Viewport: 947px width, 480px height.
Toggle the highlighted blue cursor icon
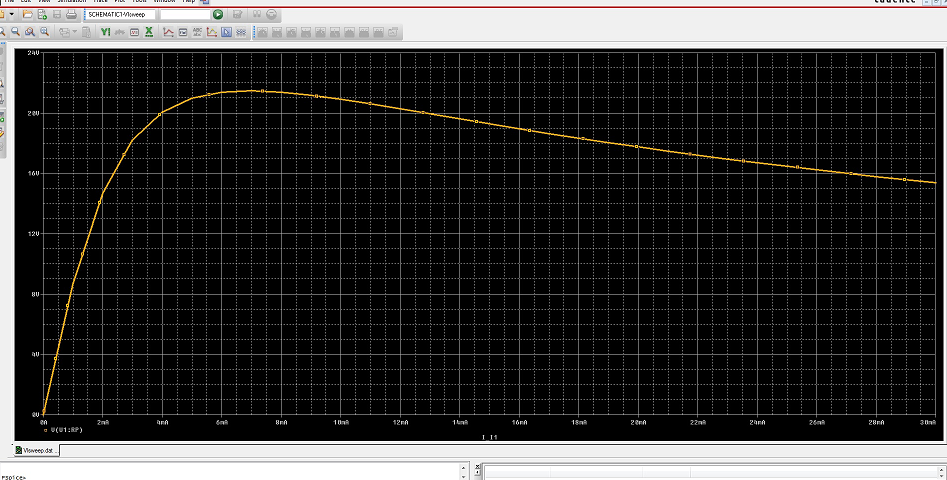(x=226, y=32)
